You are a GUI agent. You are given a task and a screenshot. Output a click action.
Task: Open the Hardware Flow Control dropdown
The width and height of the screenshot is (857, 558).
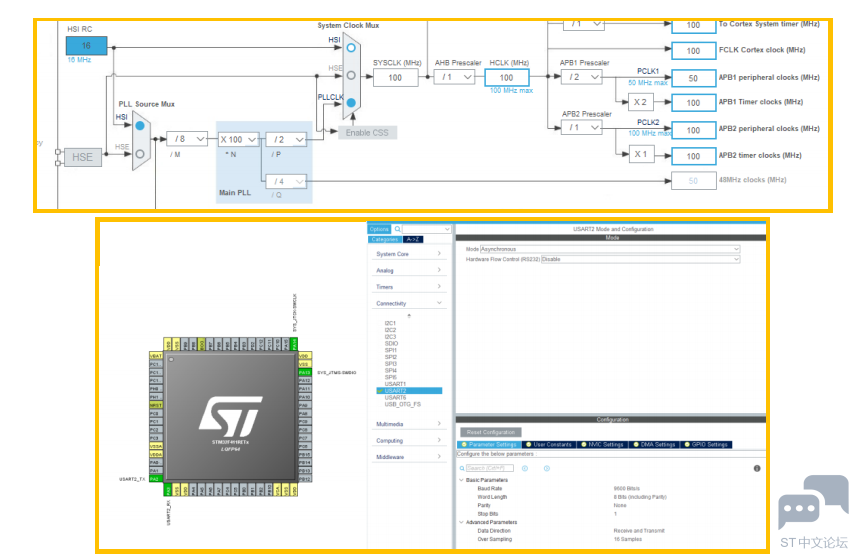point(640,260)
